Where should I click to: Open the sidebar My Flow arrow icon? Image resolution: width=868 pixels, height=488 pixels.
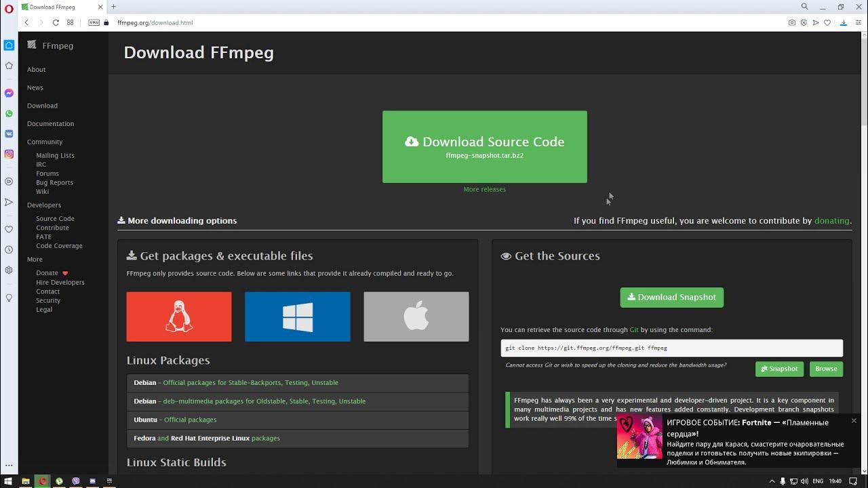9,202
